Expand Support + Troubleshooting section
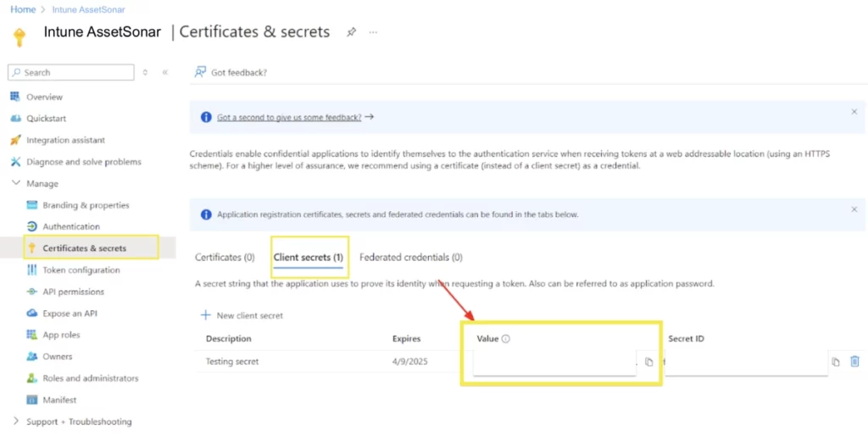Image resolution: width=868 pixels, height=434 pixels. click(x=16, y=421)
